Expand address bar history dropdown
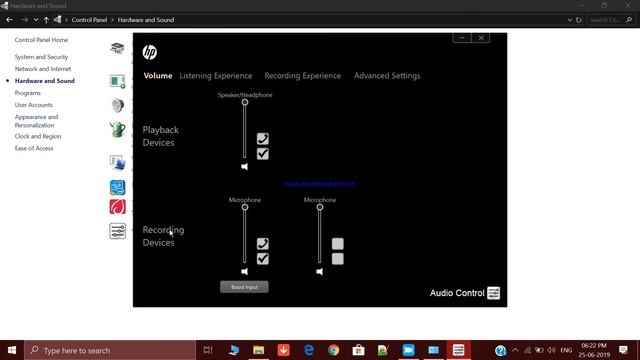Image resolution: width=640 pixels, height=360 pixels. (x=569, y=20)
